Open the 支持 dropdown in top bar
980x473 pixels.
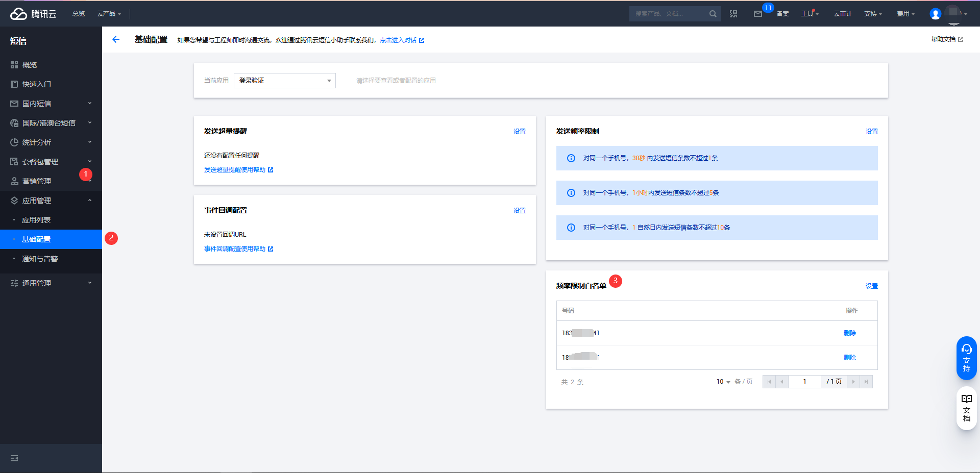(x=873, y=14)
